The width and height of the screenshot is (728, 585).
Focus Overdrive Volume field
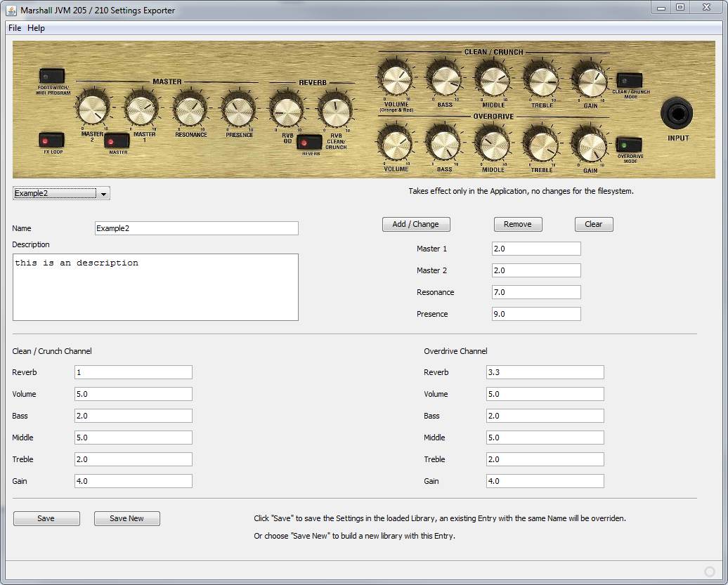(545, 394)
